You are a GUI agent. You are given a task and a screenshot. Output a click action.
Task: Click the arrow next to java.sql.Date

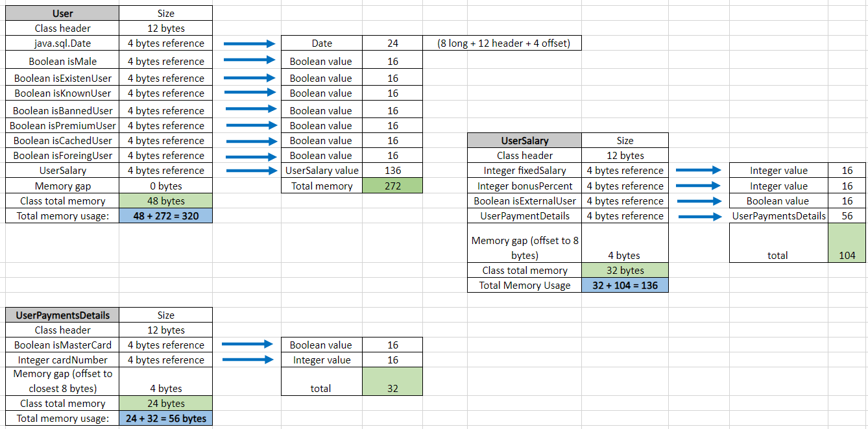tap(250, 43)
